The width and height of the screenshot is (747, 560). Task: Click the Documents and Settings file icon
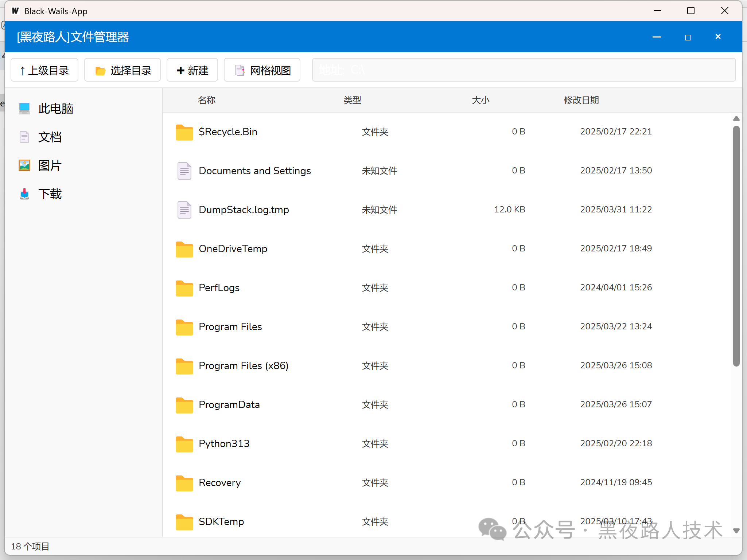(184, 171)
